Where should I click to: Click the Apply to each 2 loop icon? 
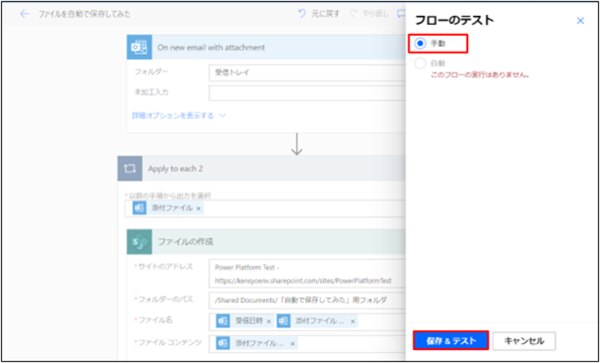[x=130, y=168]
